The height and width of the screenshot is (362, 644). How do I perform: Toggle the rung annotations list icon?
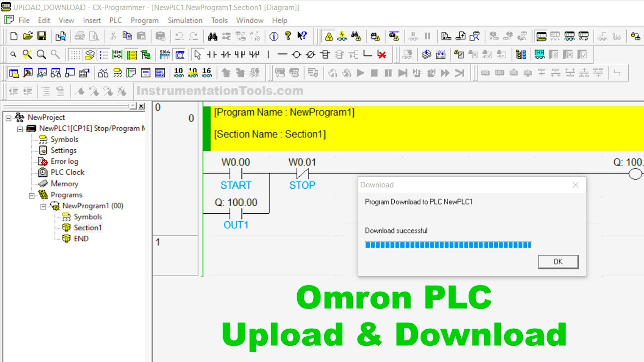click(x=103, y=55)
